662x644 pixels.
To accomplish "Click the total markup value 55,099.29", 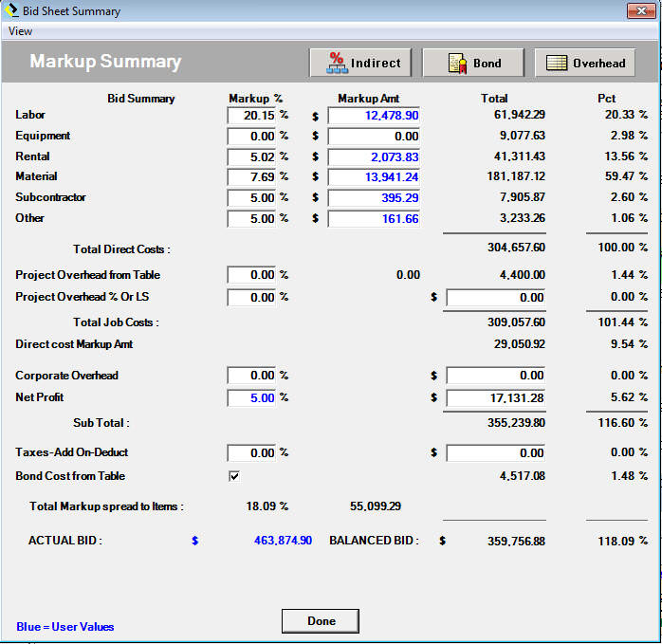I will 376,506.
